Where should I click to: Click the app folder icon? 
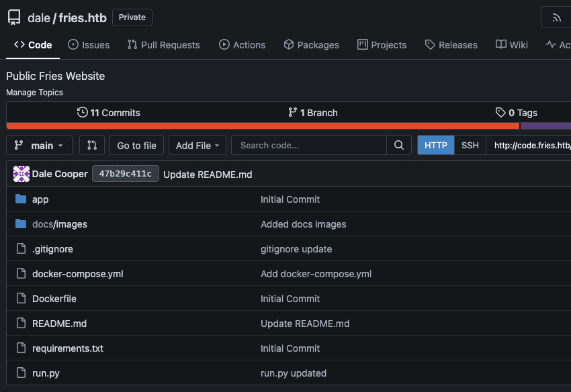(21, 199)
